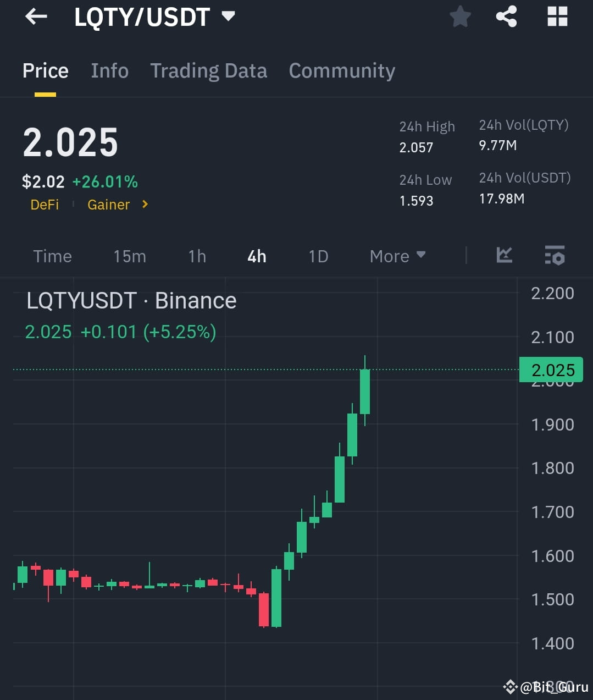Open the share icon to share LQTY/USDT
Viewport: 593px width, 700px height.
[506, 16]
